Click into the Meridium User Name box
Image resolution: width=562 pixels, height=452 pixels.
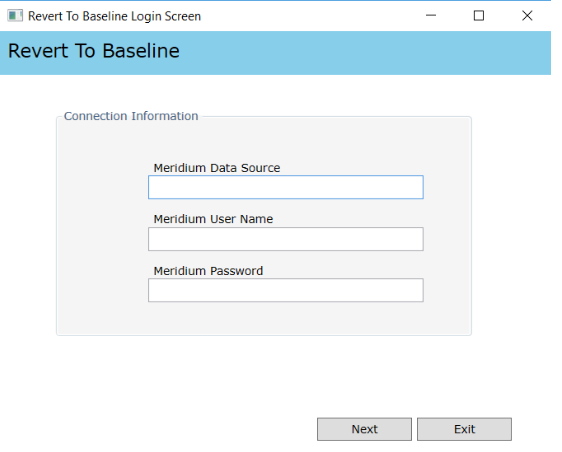click(286, 239)
